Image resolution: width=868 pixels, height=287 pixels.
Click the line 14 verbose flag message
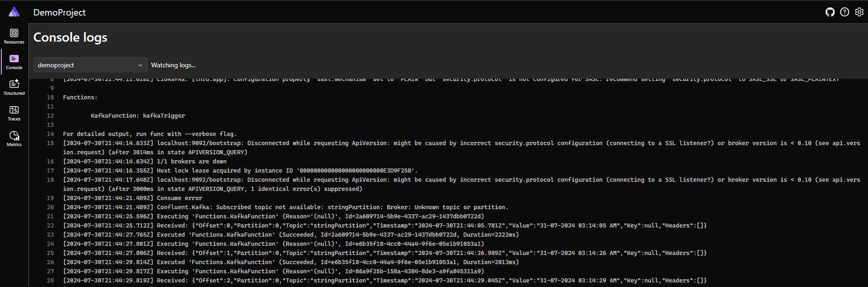tap(149, 134)
